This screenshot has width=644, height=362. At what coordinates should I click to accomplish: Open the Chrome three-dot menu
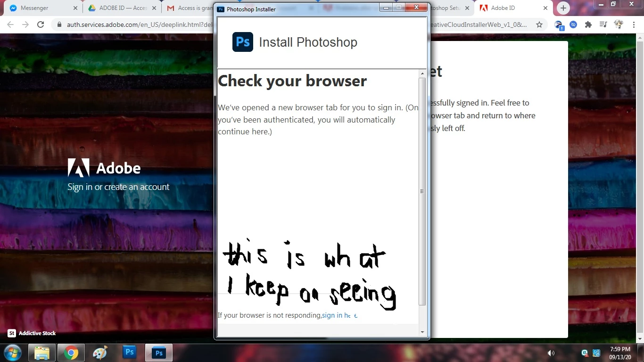pos(633,25)
